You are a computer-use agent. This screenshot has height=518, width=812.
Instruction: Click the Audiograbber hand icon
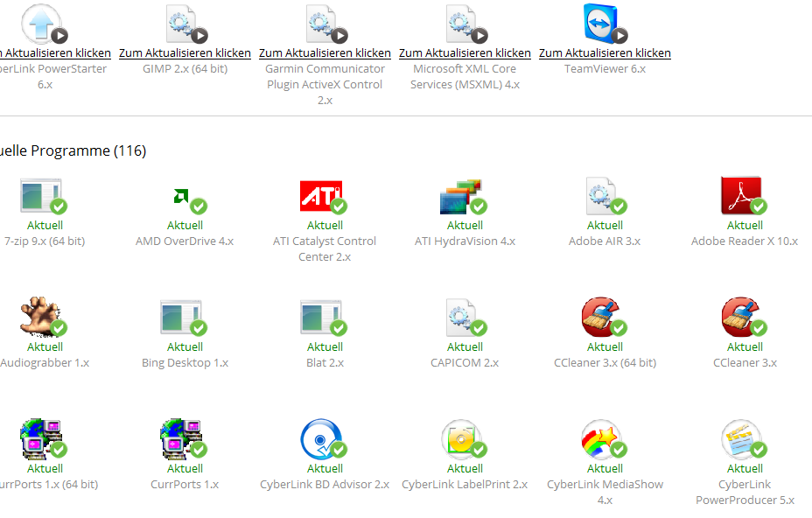41,318
